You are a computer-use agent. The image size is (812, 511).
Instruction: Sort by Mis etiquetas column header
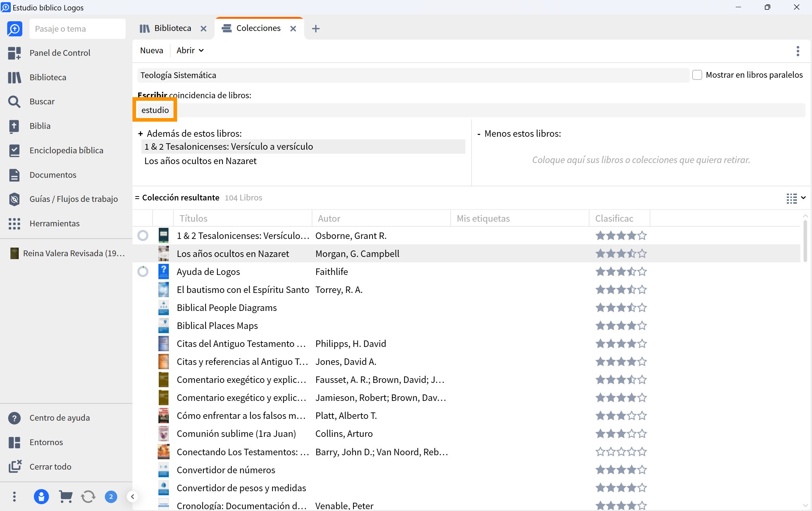click(520, 218)
